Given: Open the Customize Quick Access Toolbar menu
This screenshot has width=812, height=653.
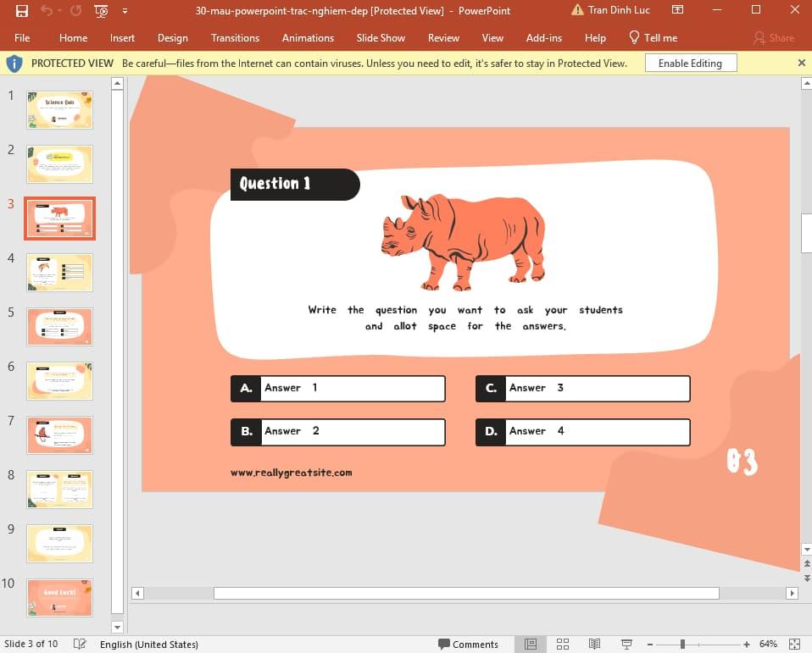Looking at the screenshot, I should (124, 11).
